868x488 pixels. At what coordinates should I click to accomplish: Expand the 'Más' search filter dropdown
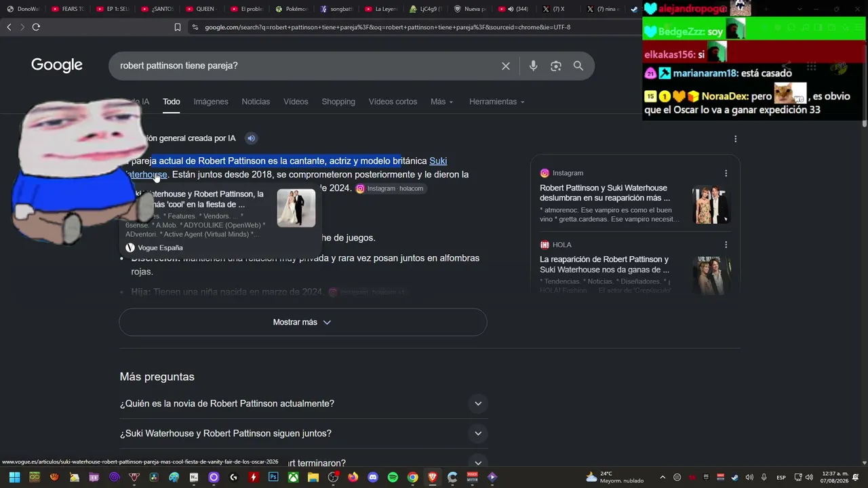pyautogui.click(x=441, y=102)
